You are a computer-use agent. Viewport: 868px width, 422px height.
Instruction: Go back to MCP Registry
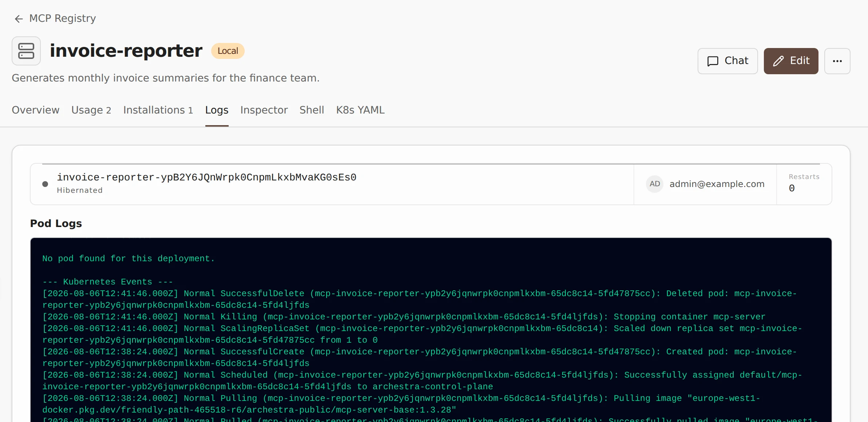55,18
